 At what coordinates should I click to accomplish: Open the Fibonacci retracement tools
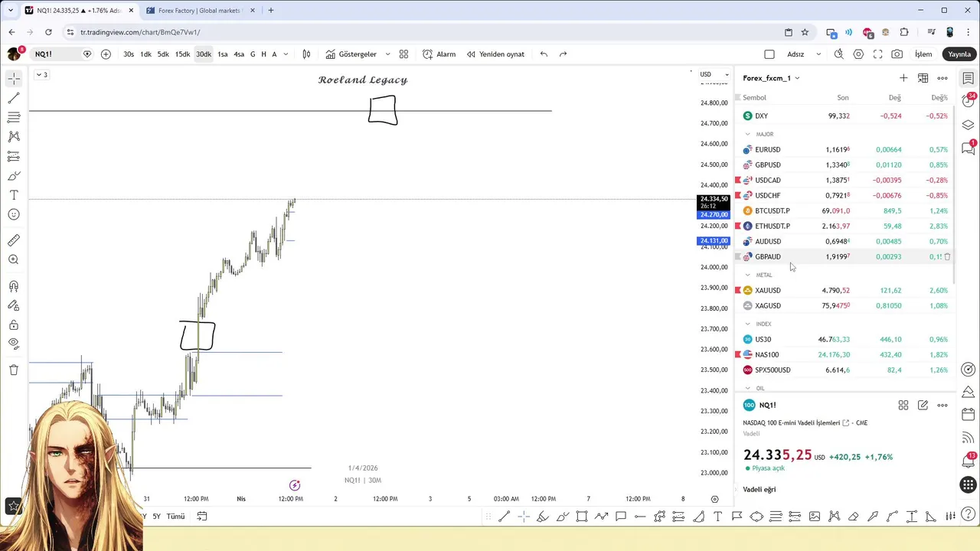(x=14, y=117)
